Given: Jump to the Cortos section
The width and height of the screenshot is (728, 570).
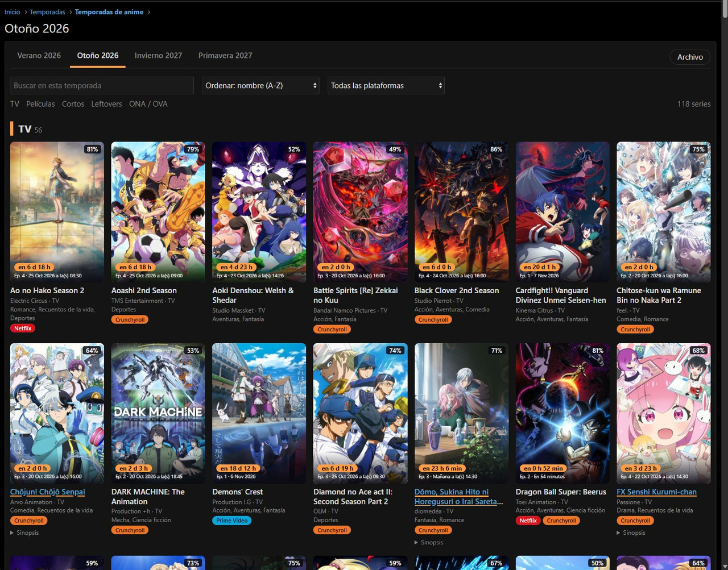Looking at the screenshot, I should [x=73, y=104].
